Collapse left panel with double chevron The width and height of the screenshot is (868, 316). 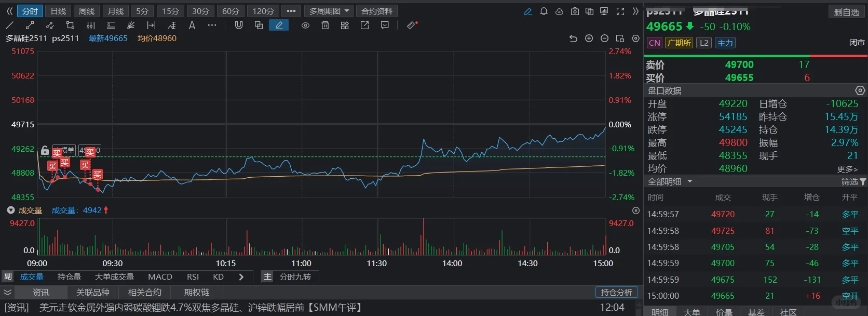(x=9, y=11)
